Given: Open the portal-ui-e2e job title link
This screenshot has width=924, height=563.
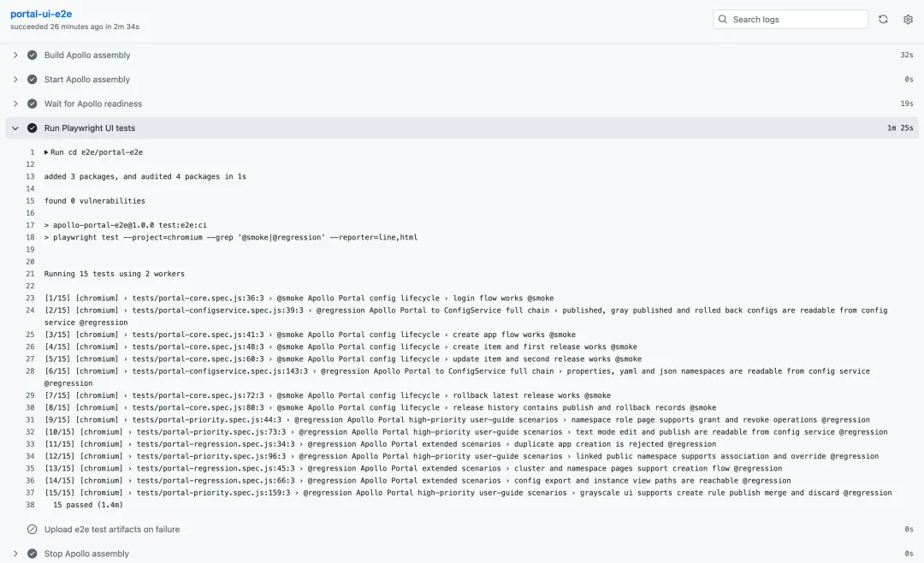Looking at the screenshot, I should (41, 14).
